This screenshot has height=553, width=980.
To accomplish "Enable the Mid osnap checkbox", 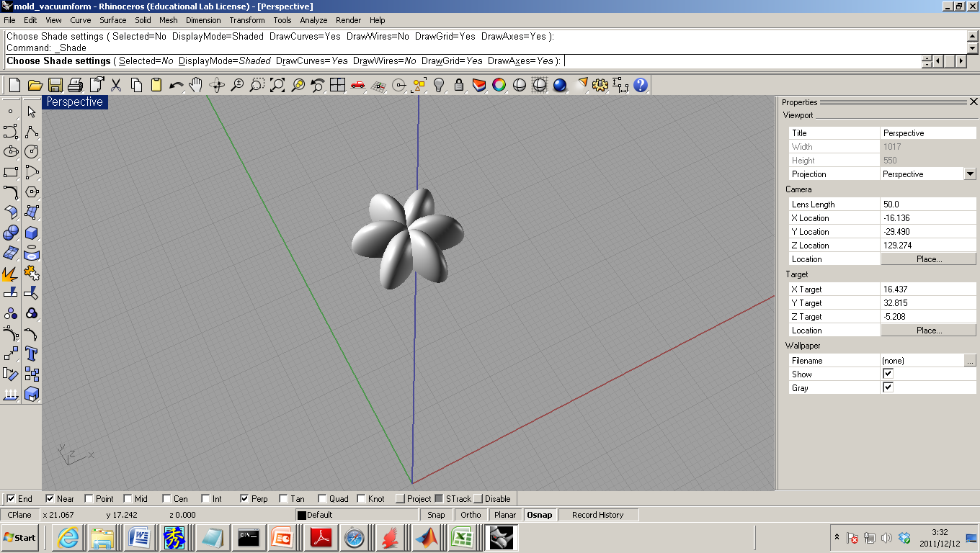I will coord(128,498).
